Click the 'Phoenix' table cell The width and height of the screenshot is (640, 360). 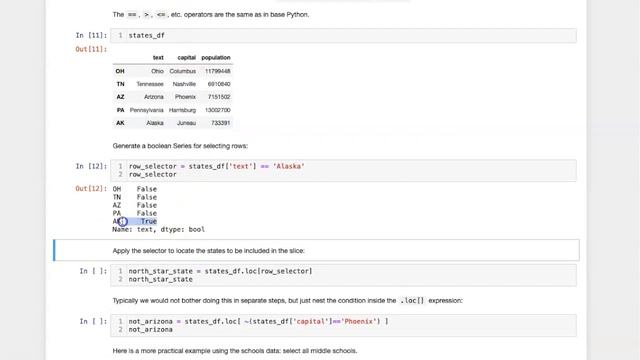[x=185, y=97]
